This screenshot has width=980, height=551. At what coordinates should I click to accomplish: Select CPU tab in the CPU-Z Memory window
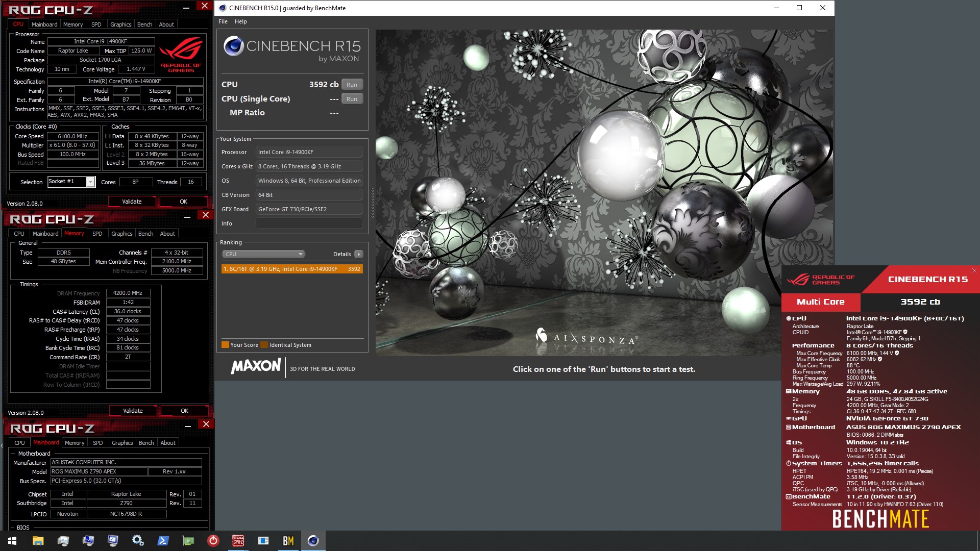click(x=19, y=234)
